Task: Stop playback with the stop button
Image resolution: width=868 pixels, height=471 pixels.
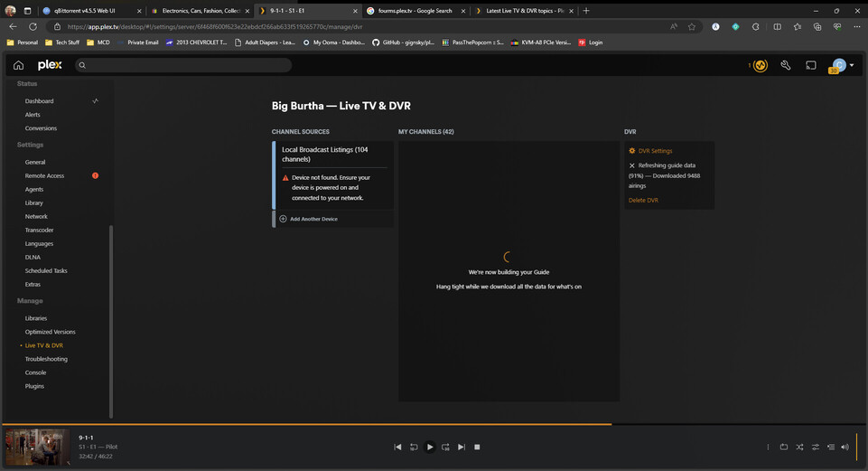Action: [x=477, y=447]
